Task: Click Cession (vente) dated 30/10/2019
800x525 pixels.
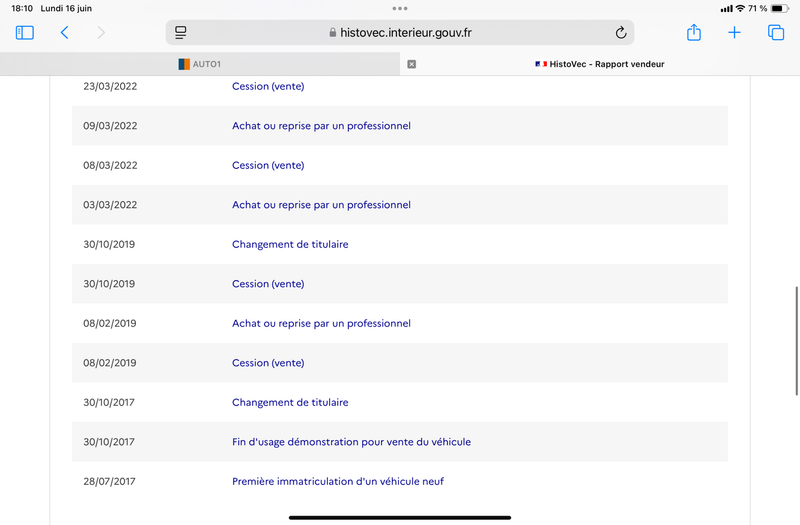Action: click(x=268, y=284)
